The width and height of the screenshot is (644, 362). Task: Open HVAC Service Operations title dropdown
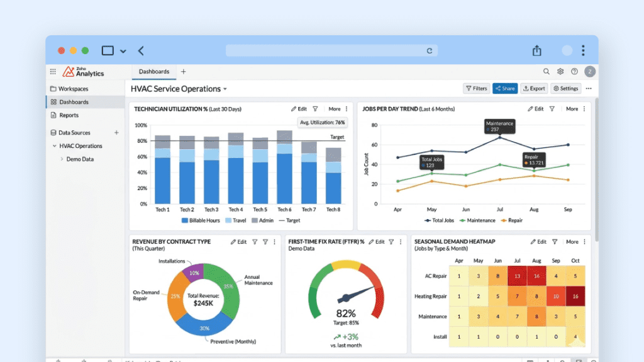click(225, 89)
